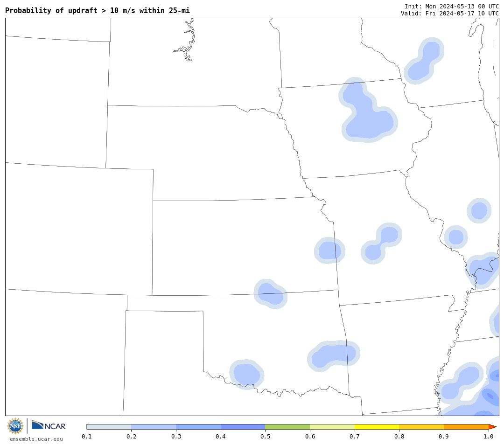Click the red arrow at colorbar end
Viewport: 504px width, 445px height.
492,427
